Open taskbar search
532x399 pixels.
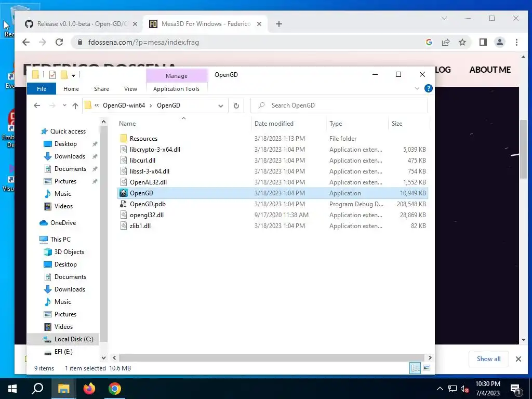pyautogui.click(x=37, y=389)
